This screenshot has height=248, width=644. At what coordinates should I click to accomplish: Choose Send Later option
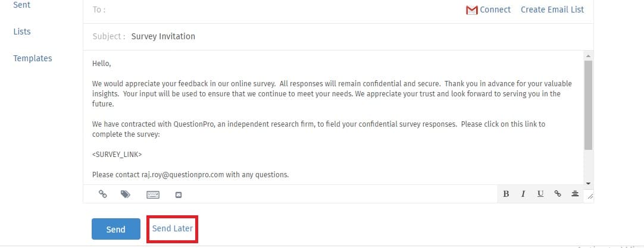pyautogui.click(x=173, y=229)
